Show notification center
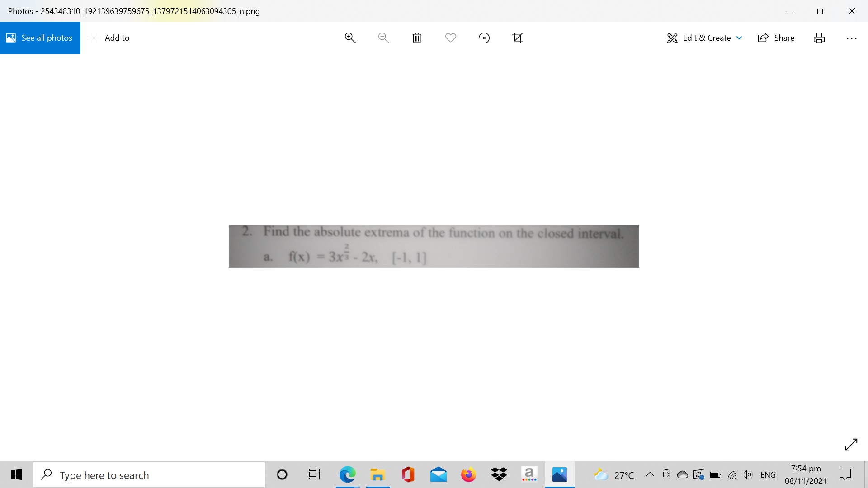868x488 pixels. [846, 474]
